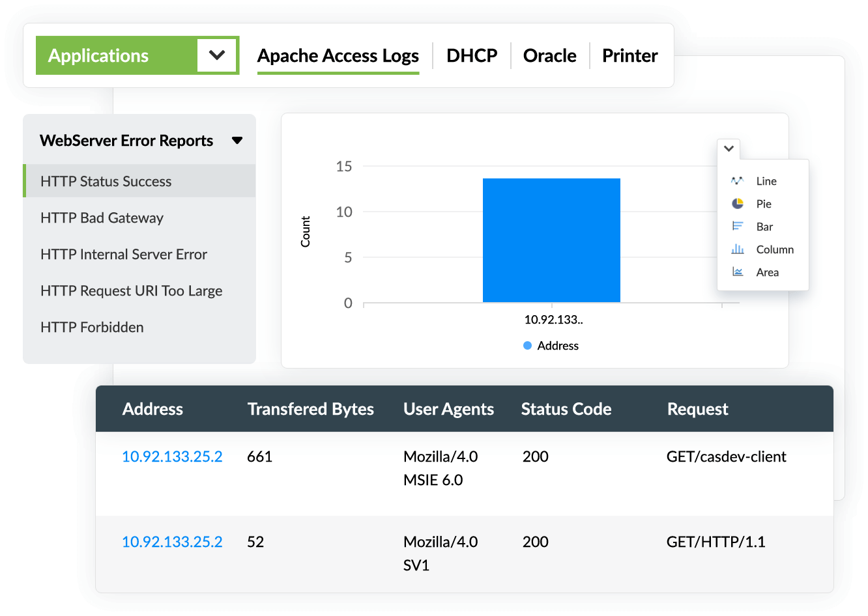
Task: Open HTTP Request URI Too Large report
Action: (131, 291)
